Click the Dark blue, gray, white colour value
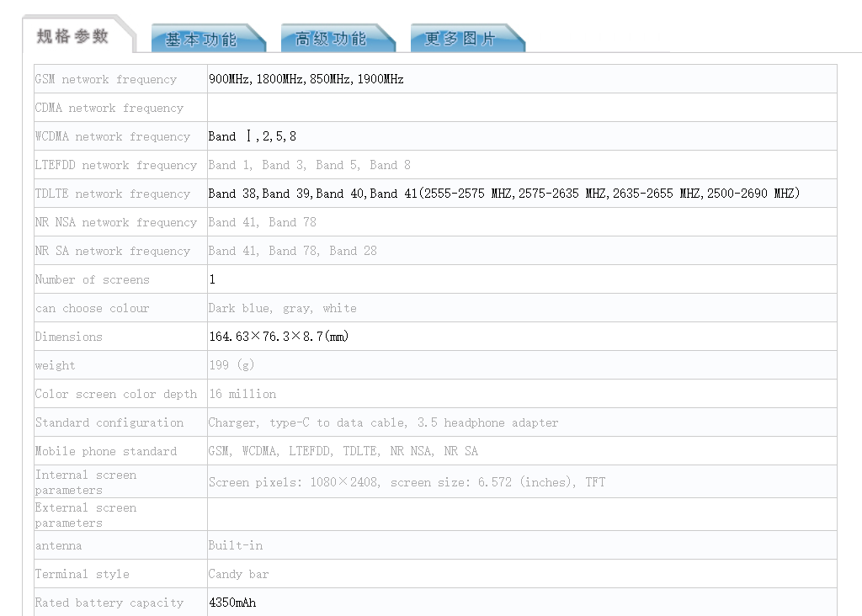Viewport: 862px width, 616px height. click(283, 308)
